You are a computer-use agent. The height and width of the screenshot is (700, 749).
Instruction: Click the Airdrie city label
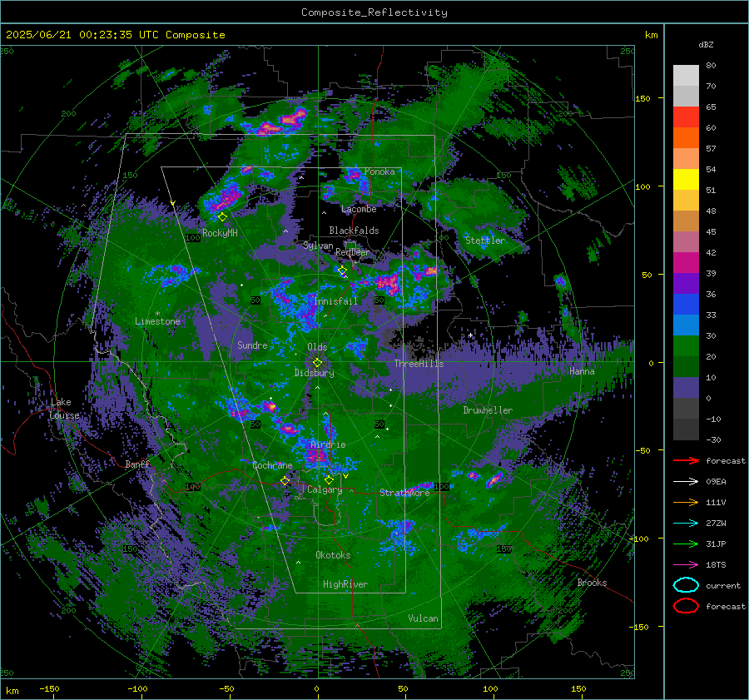tap(328, 444)
